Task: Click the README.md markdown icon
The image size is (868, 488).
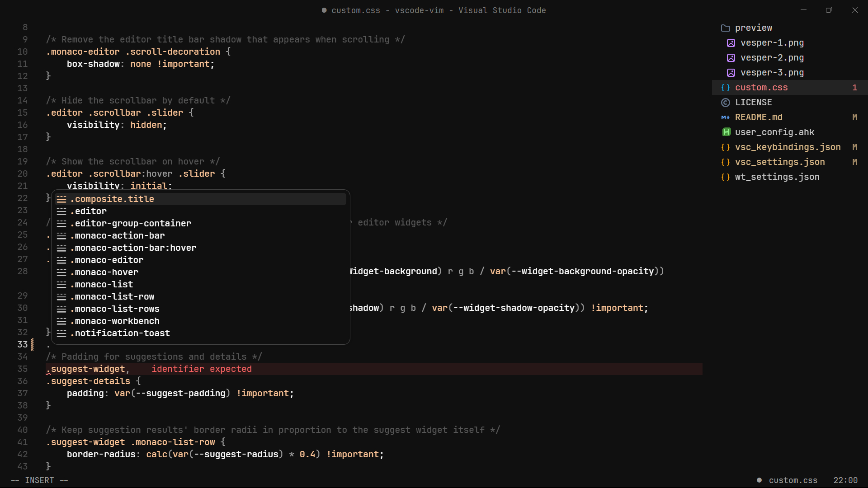Action: click(726, 117)
